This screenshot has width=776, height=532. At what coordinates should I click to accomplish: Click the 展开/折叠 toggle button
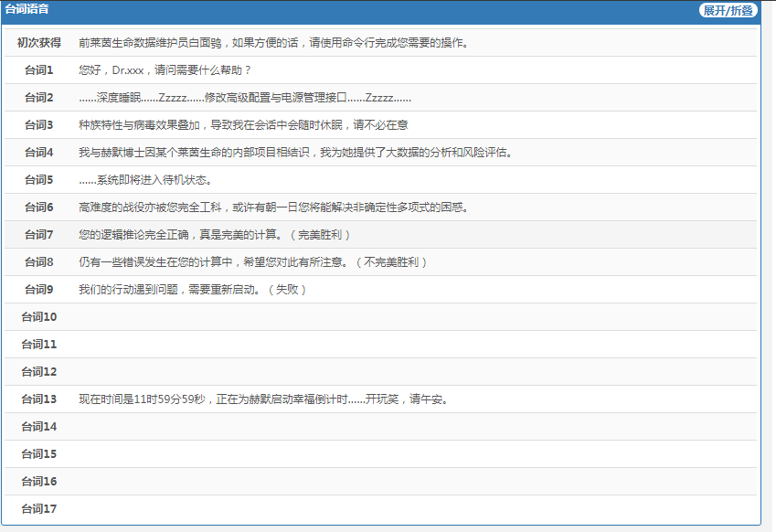(x=728, y=10)
